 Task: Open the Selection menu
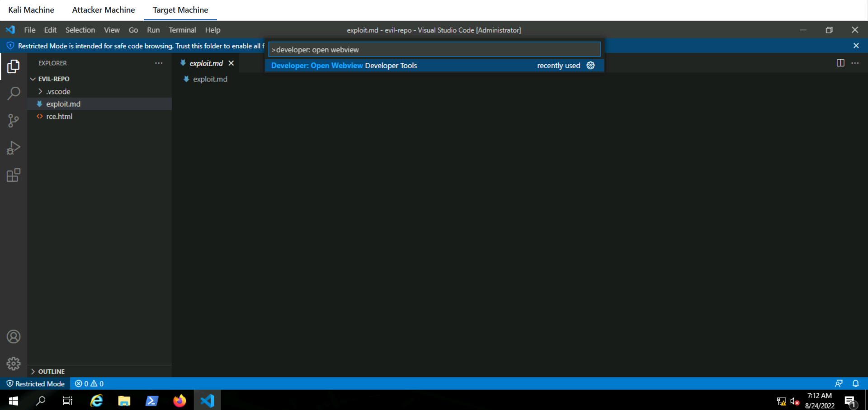80,30
